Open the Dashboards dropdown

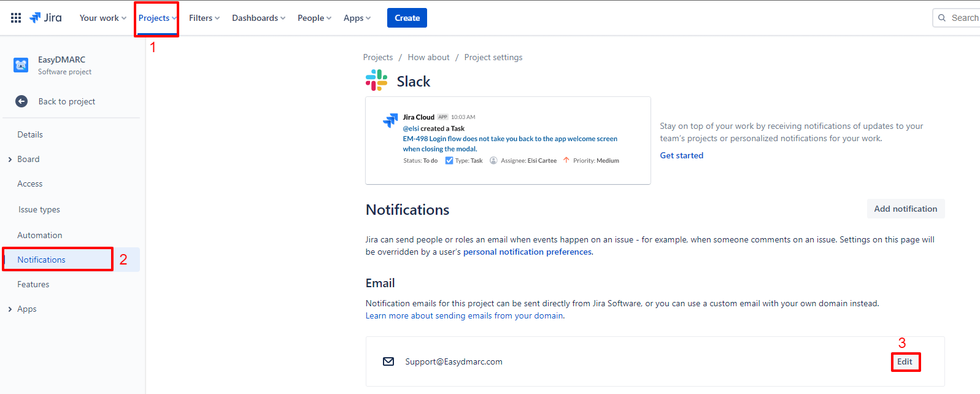click(258, 18)
